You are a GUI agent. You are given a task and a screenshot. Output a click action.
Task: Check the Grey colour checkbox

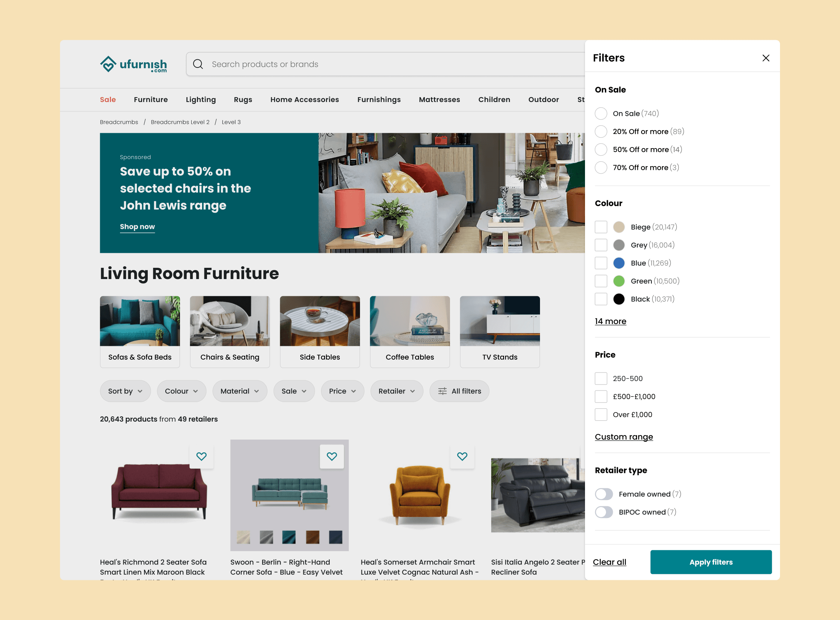point(601,245)
